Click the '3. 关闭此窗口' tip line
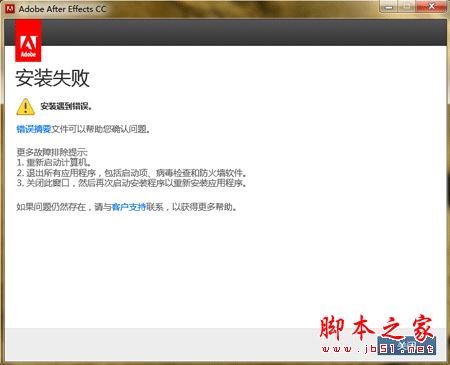The width and height of the screenshot is (450, 365). pyautogui.click(x=132, y=183)
